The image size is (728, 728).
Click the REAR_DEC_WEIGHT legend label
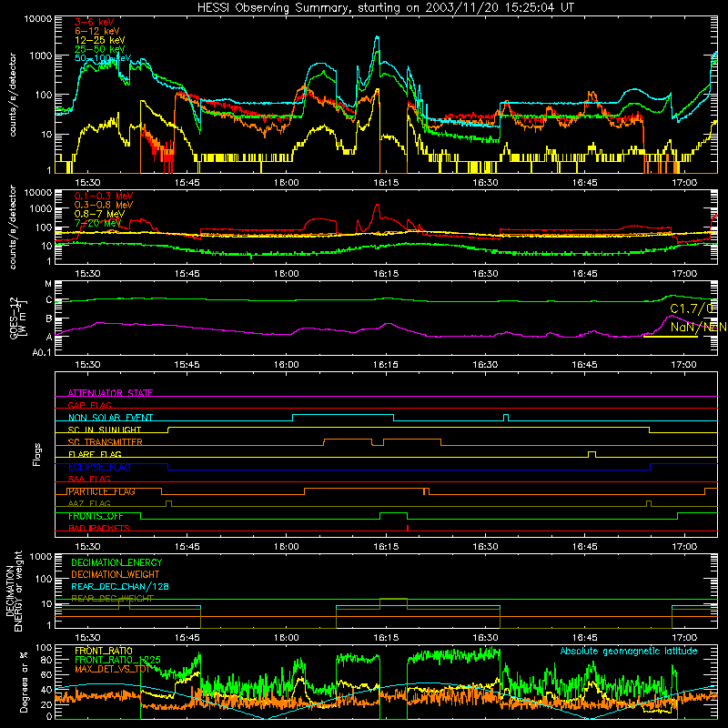coord(112,599)
